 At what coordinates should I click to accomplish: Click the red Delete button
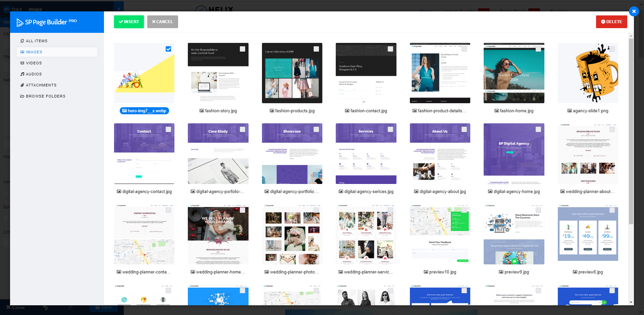[611, 22]
